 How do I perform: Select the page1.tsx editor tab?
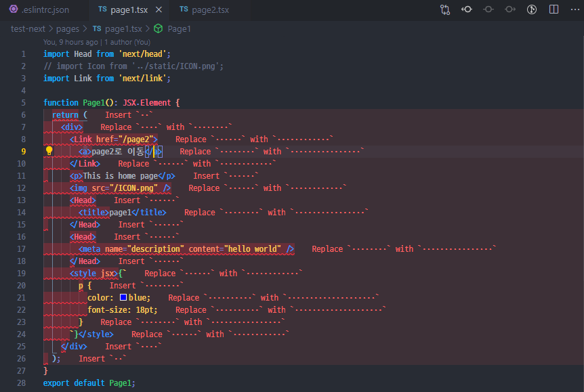click(129, 9)
